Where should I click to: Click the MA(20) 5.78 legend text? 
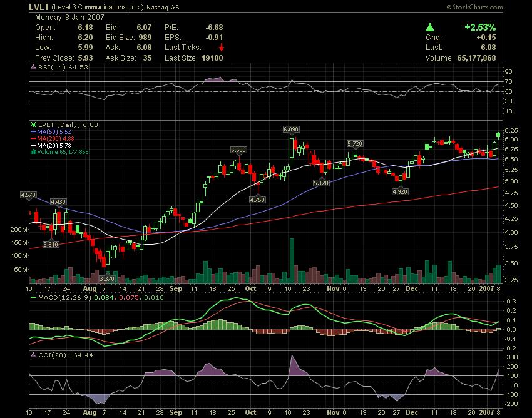(x=54, y=145)
